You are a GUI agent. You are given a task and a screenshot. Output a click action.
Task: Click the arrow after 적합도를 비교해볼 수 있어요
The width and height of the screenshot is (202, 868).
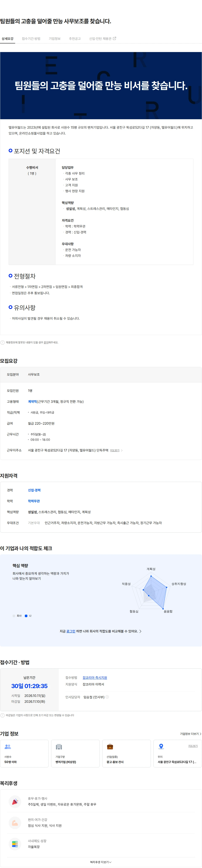click(141, 631)
